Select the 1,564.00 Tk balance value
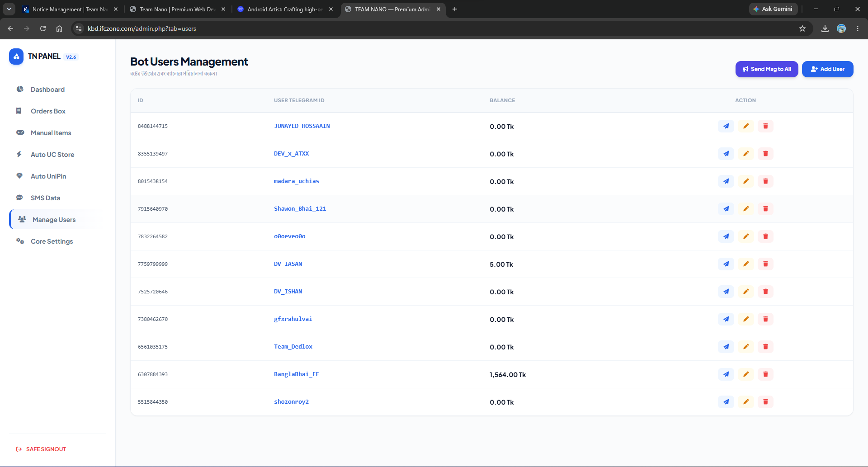 point(508,375)
